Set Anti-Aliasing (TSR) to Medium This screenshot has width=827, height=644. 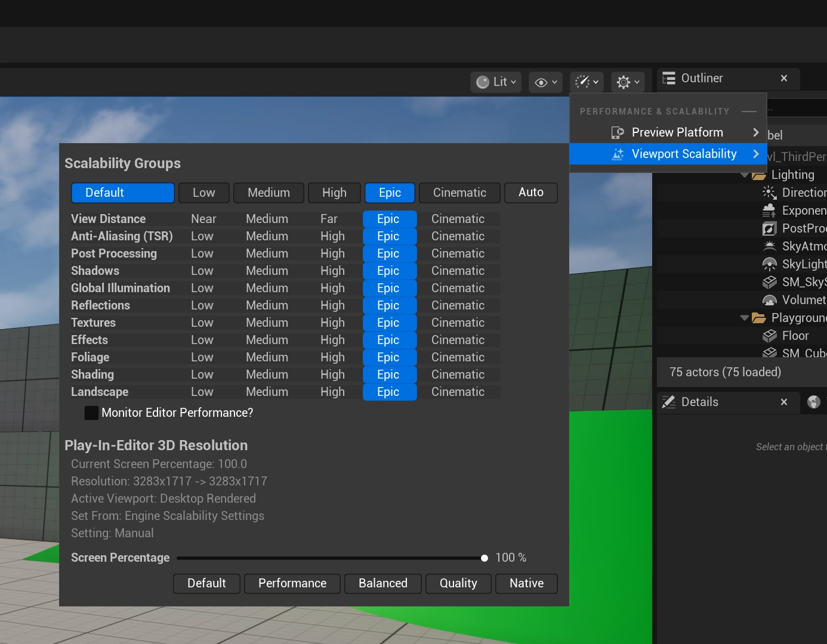coord(267,236)
